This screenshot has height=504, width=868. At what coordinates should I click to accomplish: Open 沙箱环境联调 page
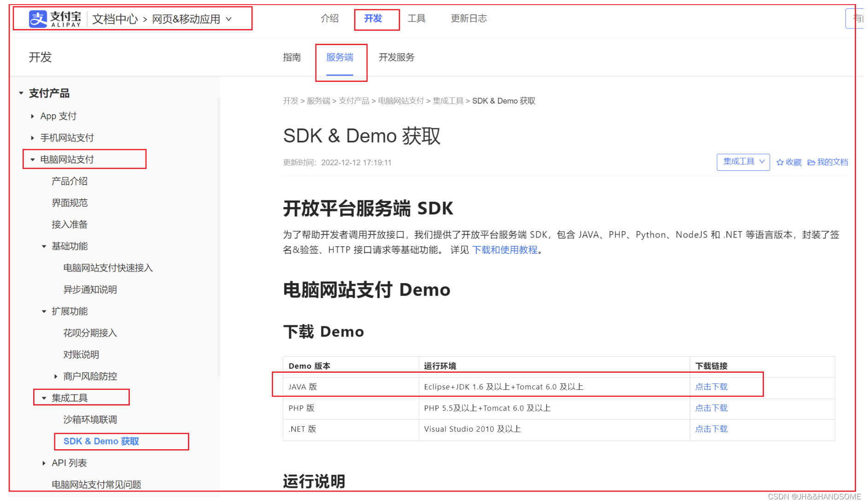click(90, 419)
